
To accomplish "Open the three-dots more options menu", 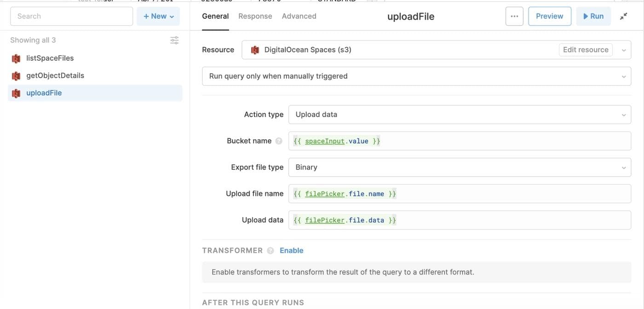I will [514, 16].
